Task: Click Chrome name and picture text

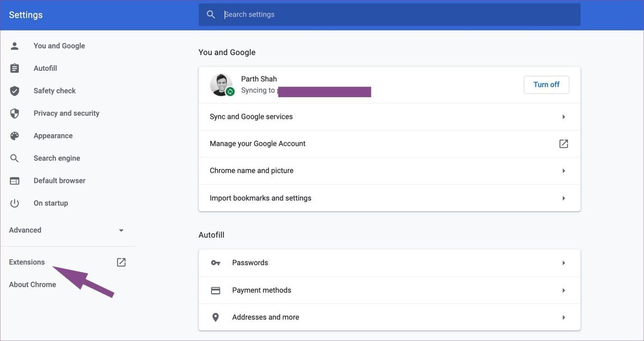Action: click(252, 171)
